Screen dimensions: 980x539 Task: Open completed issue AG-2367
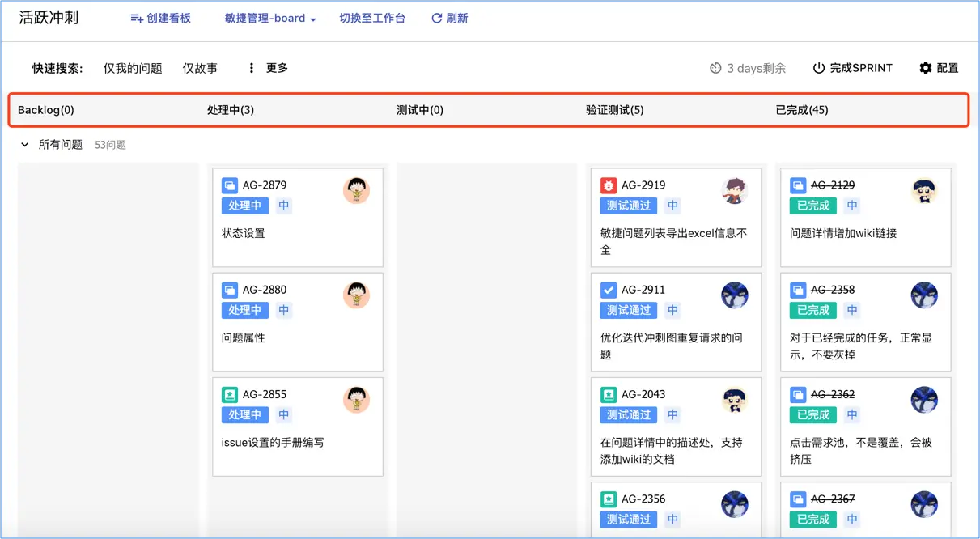click(833, 499)
